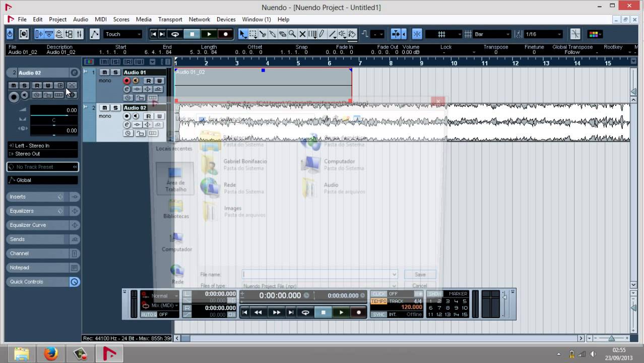This screenshot has width=644, height=363.
Task: Open the Transport menu
Action: [170, 19]
